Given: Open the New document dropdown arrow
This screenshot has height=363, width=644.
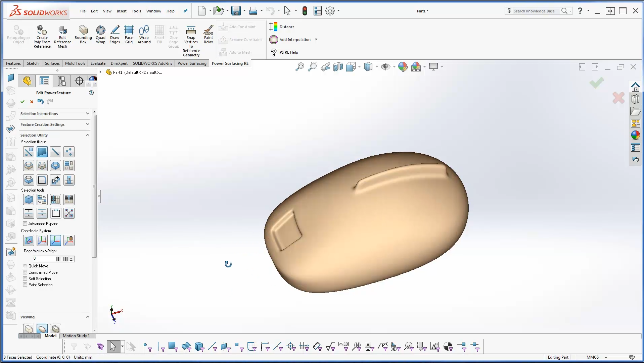Looking at the screenshot, I should [x=210, y=11].
